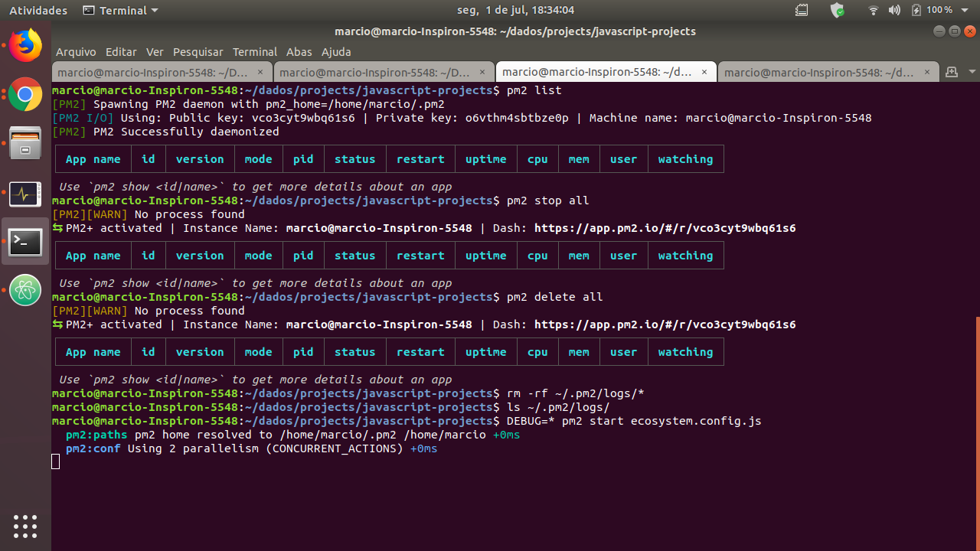This screenshot has width=980, height=551.
Task: Select the Terminal dock icon
Action: tap(25, 243)
